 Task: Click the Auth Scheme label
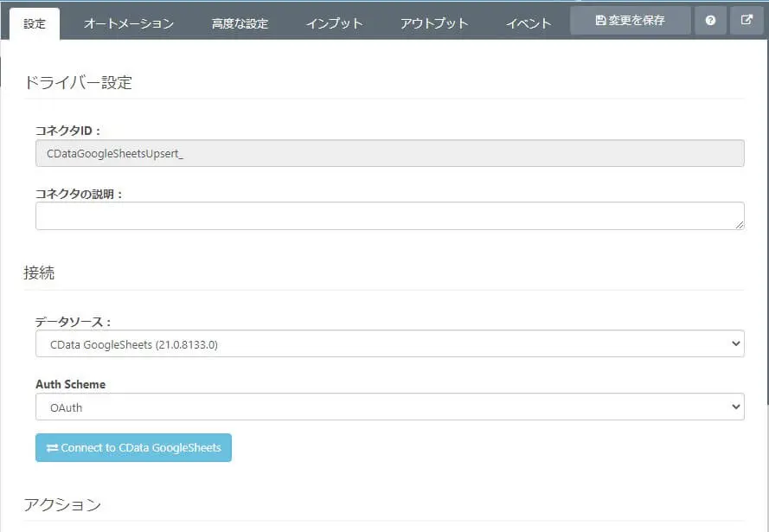(71, 384)
